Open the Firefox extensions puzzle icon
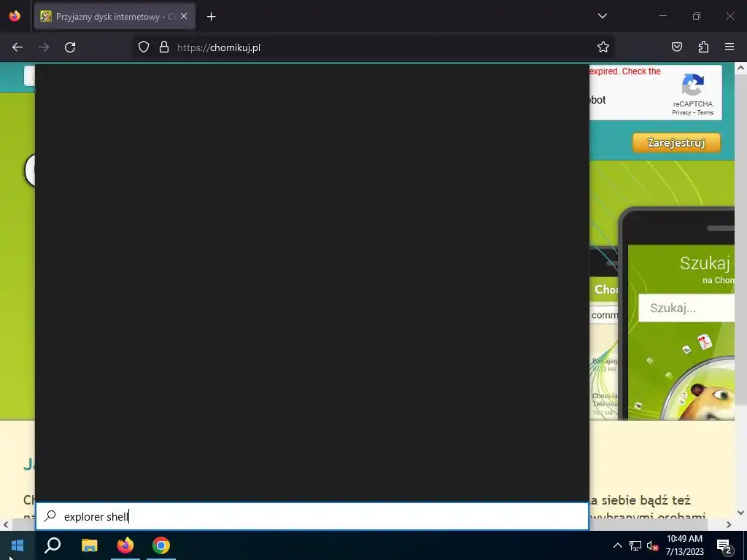 pos(703,47)
